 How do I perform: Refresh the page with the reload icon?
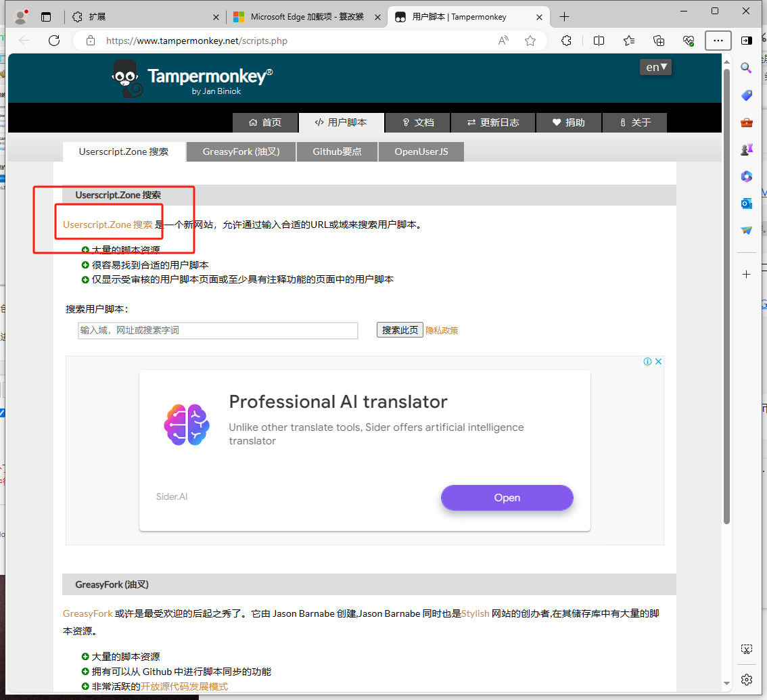click(x=54, y=41)
